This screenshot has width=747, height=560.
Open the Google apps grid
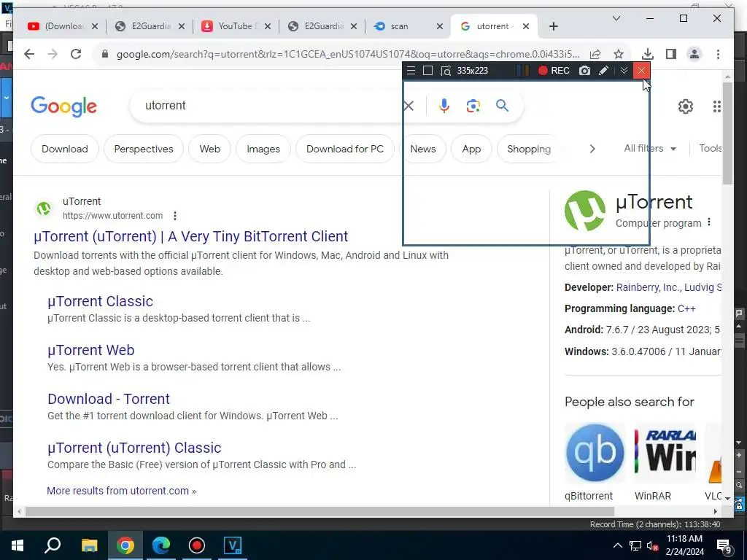coord(716,106)
